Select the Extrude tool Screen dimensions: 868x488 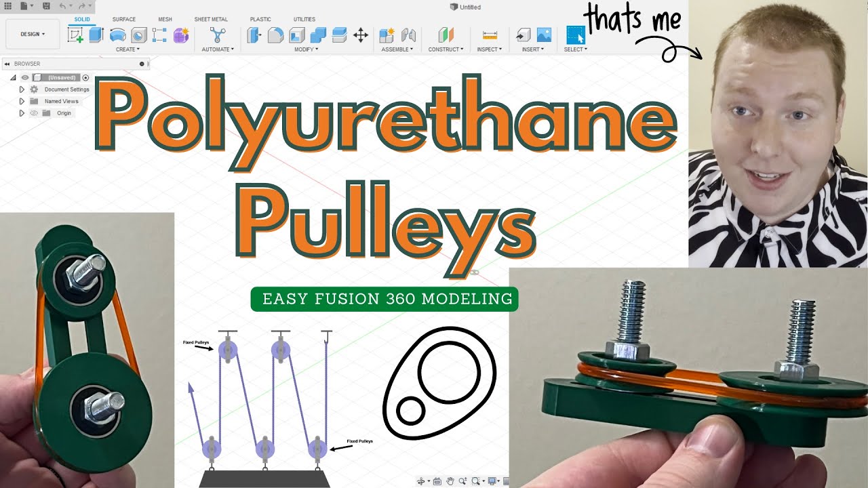(96, 35)
